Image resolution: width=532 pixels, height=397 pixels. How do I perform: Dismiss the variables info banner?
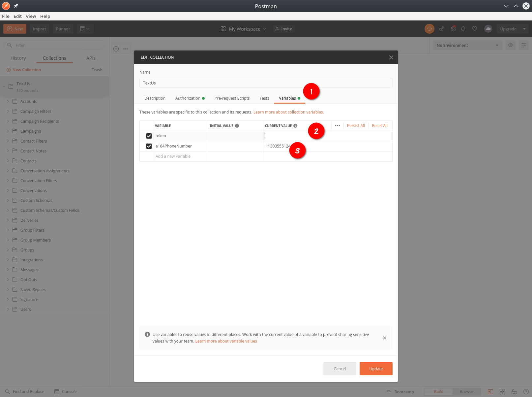click(385, 338)
